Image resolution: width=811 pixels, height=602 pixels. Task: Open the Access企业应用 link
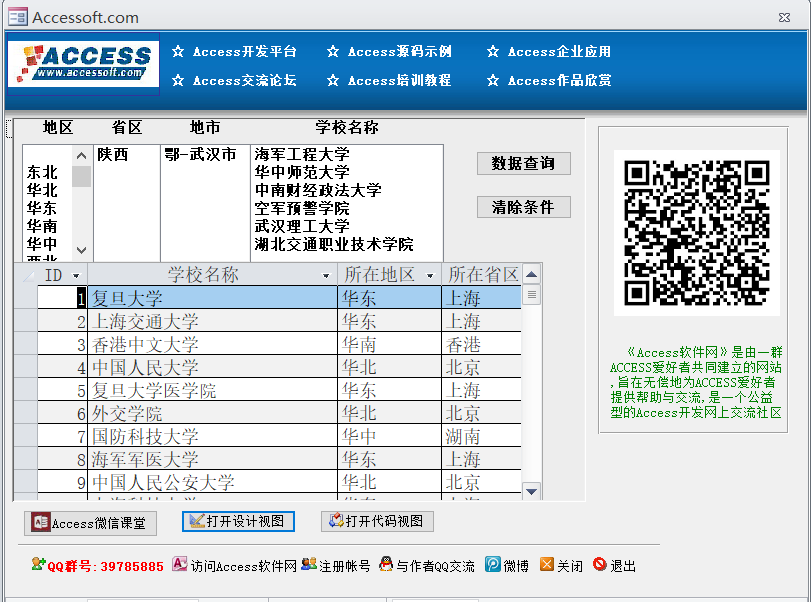point(559,52)
